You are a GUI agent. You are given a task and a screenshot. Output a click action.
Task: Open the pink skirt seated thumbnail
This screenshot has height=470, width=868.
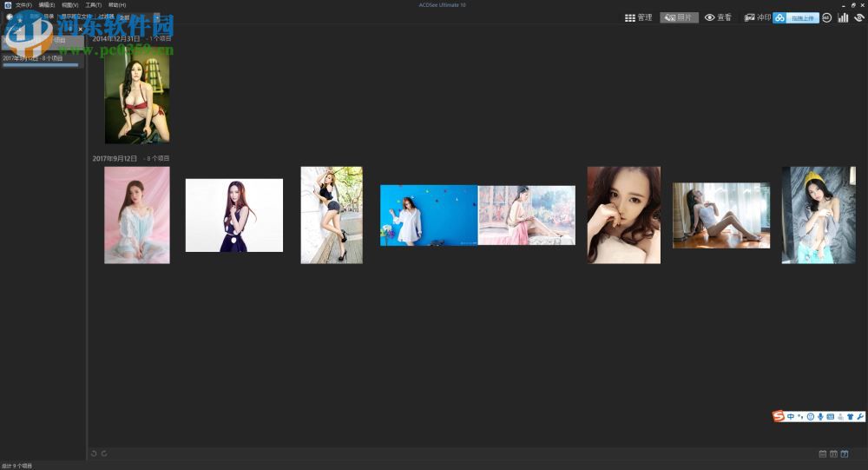click(x=527, y=215)
